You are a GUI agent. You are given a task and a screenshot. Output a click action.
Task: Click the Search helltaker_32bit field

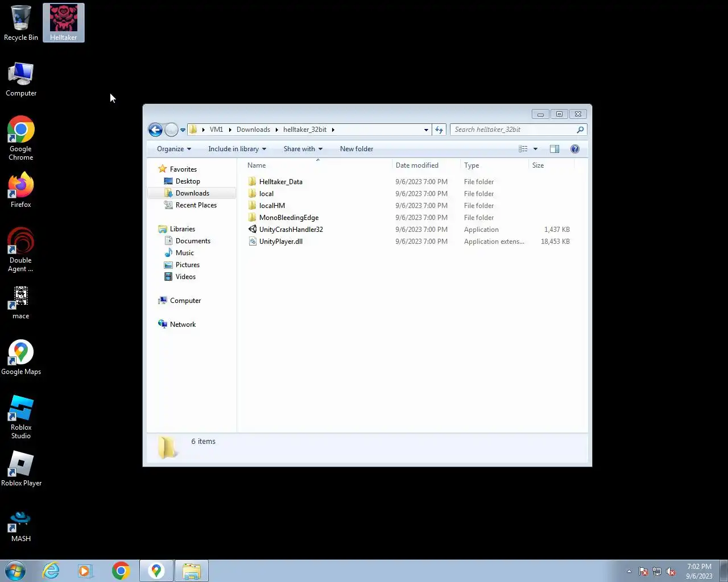[513, 130]
